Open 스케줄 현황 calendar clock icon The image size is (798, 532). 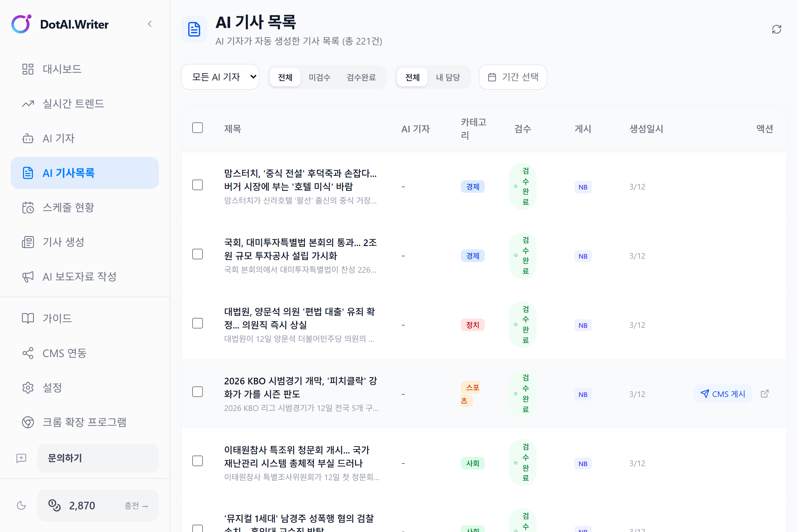click(28, 207)
